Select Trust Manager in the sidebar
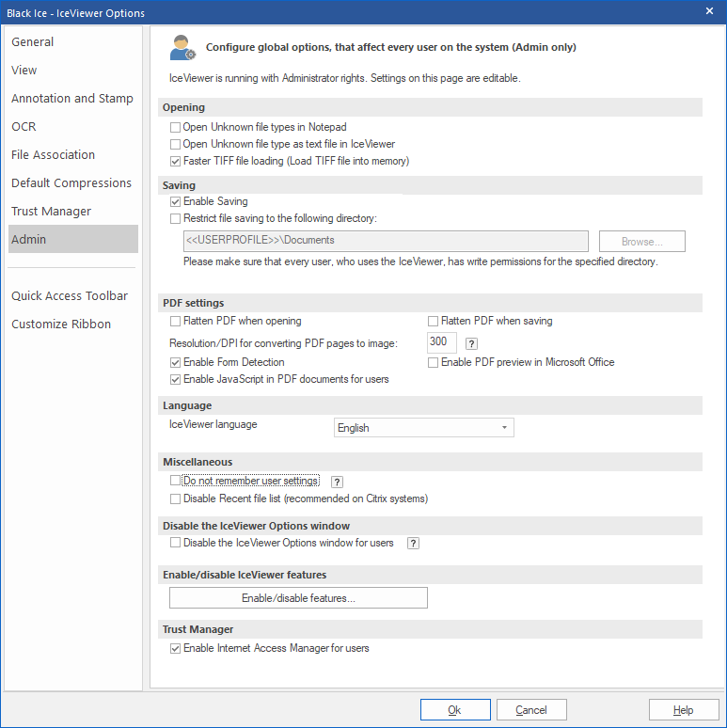727x728 pixels. coord(73,212)
